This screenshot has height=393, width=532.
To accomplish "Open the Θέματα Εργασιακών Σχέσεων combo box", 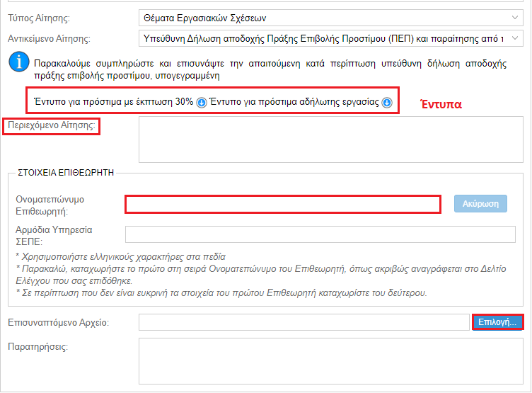I will [331, 18].
